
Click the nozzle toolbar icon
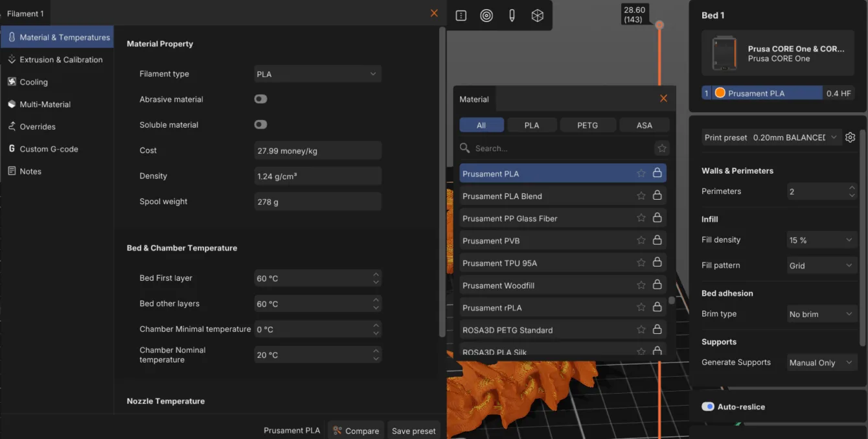tap(512, 16)
